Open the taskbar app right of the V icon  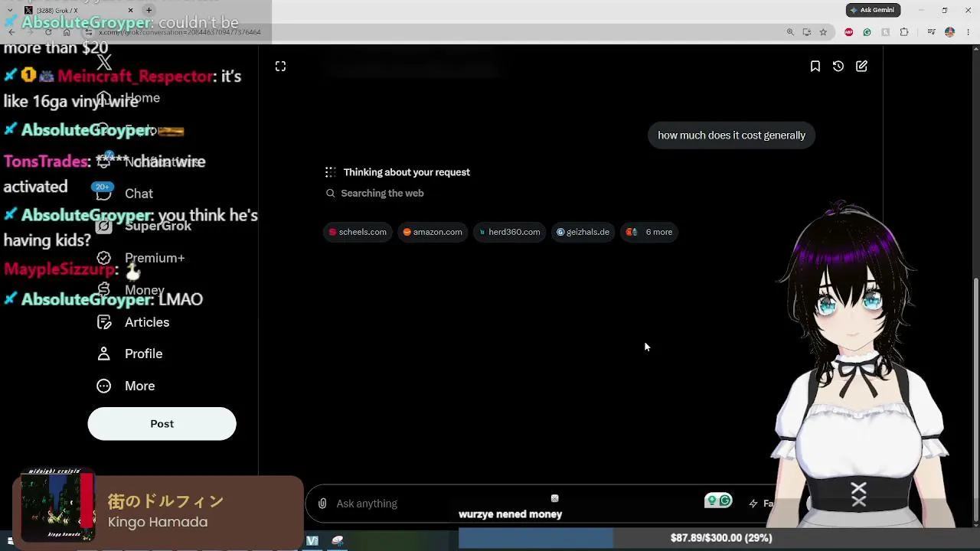pos(338,541)
